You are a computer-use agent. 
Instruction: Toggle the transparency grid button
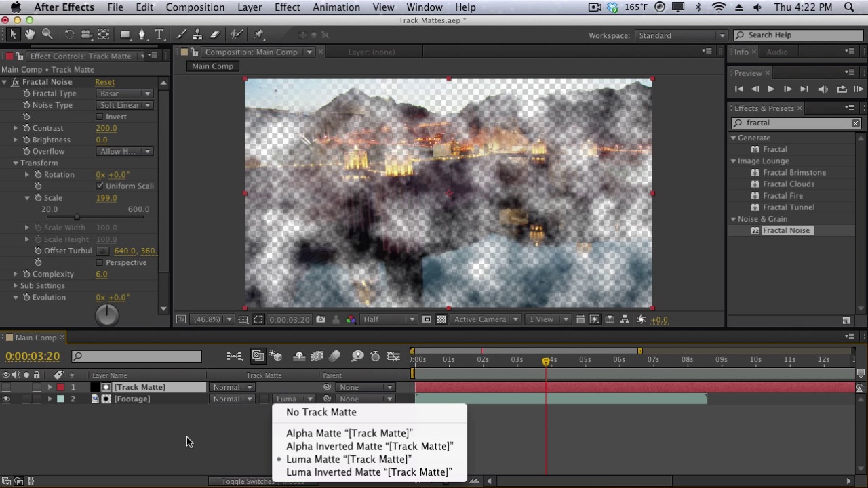441,320
